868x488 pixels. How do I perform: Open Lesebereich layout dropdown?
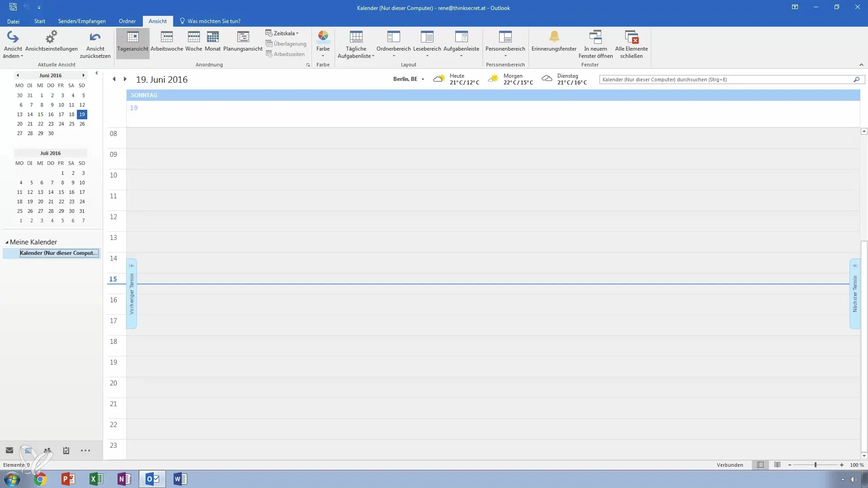(x=427, y=44)
